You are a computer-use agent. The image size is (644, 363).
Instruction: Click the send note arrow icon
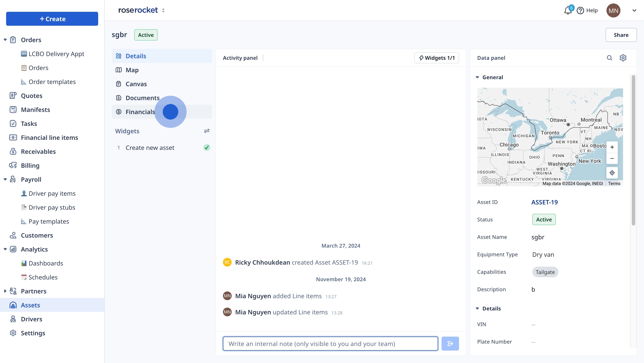click(450, 344)
